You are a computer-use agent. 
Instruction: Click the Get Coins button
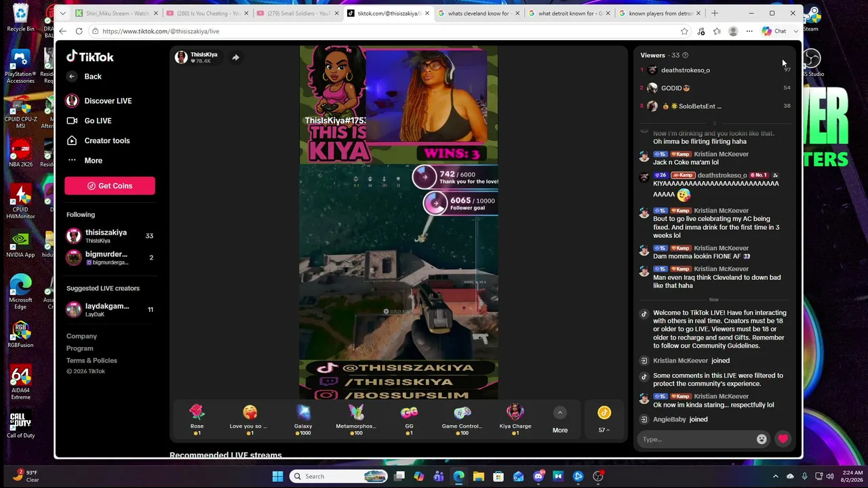[x=110, y=186]
